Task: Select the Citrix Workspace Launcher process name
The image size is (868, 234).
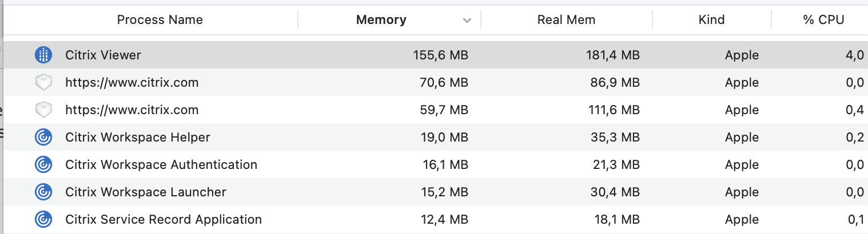Action: [146, 192]
